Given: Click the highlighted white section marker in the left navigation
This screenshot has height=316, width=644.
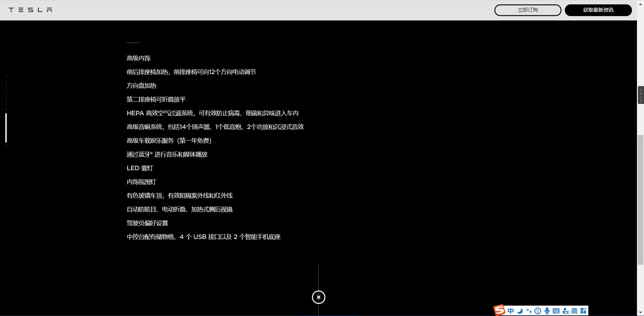Looking at the screenshot, I should pos(6,128).
